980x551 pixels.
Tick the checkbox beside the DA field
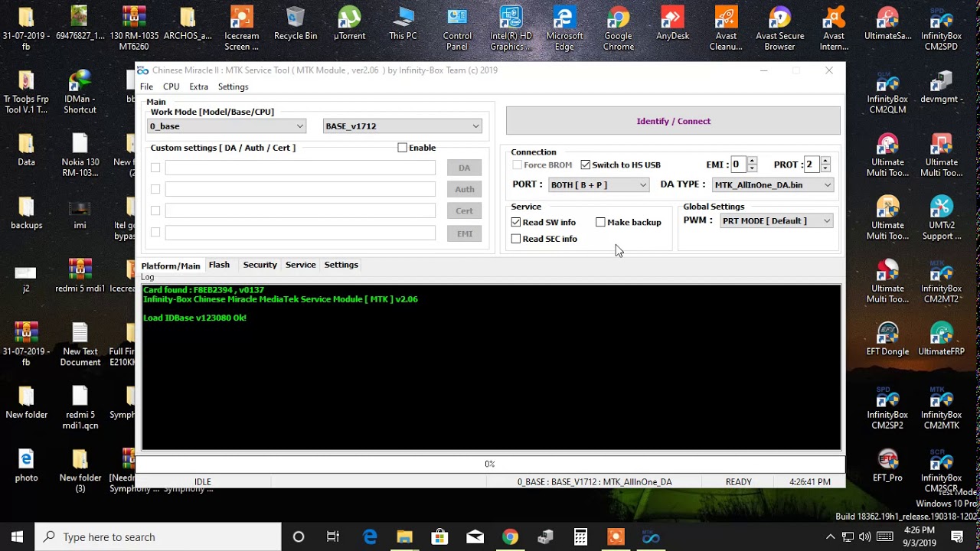coord(155,168)
